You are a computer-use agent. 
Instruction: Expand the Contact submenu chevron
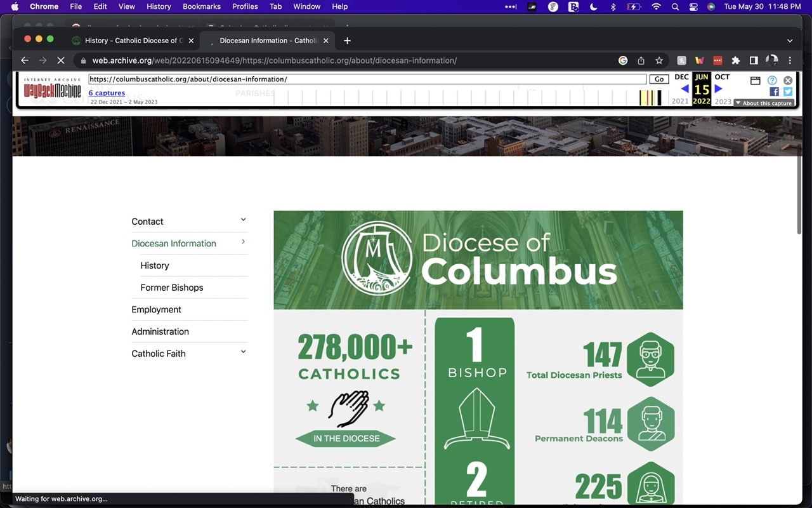tap(243, 220)
